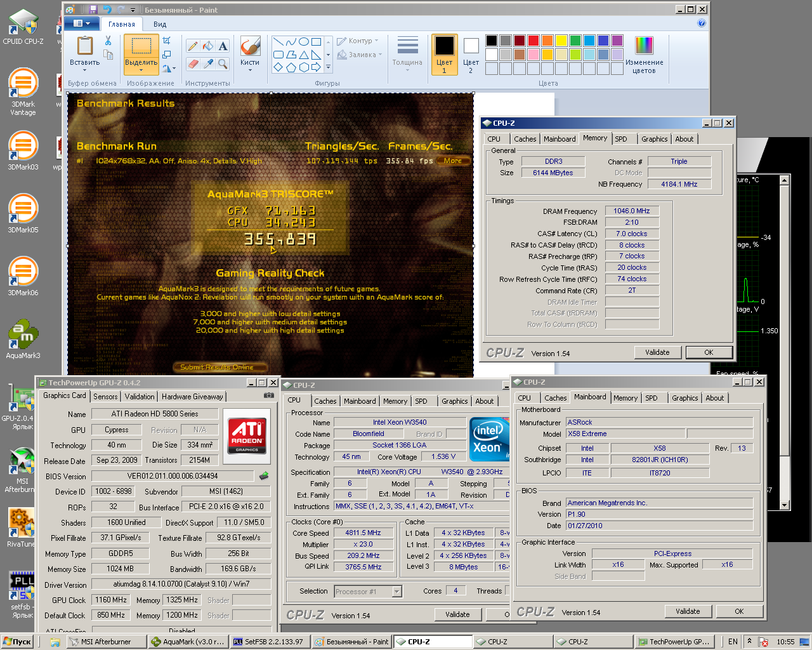Viewport: 812px width, 650px height.
Task: Pick the red color swatch in palette
Action: point(534,41)
